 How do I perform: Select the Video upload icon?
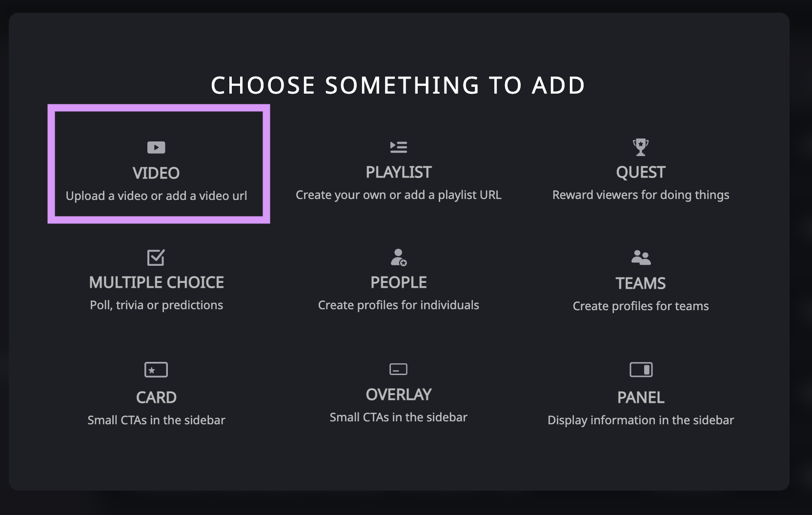point(156,147)
